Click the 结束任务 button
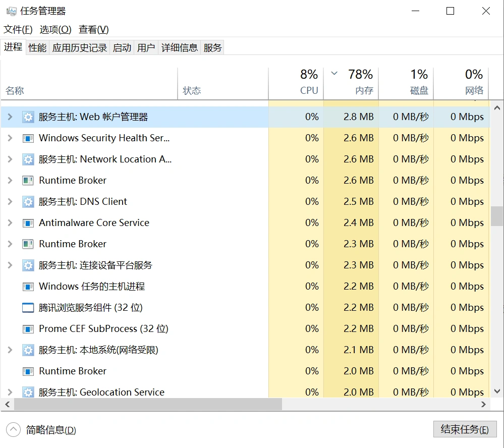 point(465,429)
